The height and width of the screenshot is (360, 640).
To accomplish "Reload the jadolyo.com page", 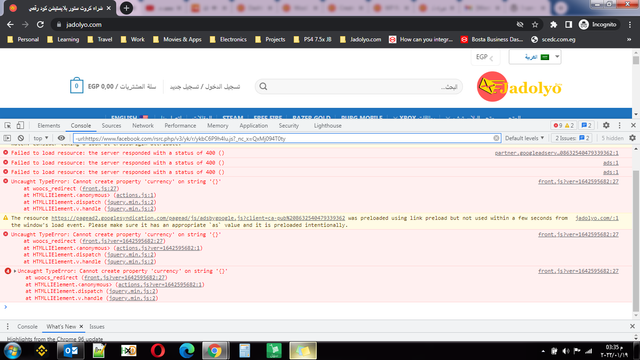I will (x=40, y=24).
